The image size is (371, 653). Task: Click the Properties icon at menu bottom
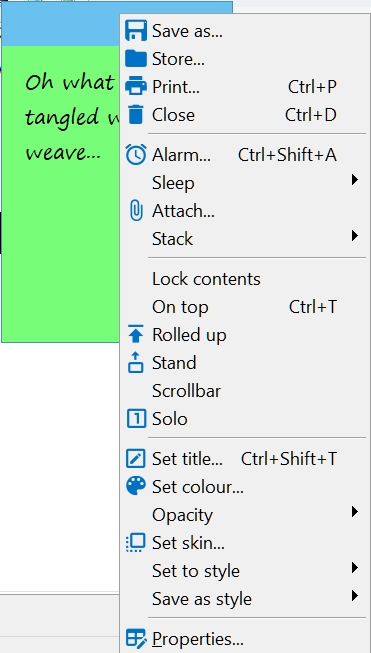136,638
